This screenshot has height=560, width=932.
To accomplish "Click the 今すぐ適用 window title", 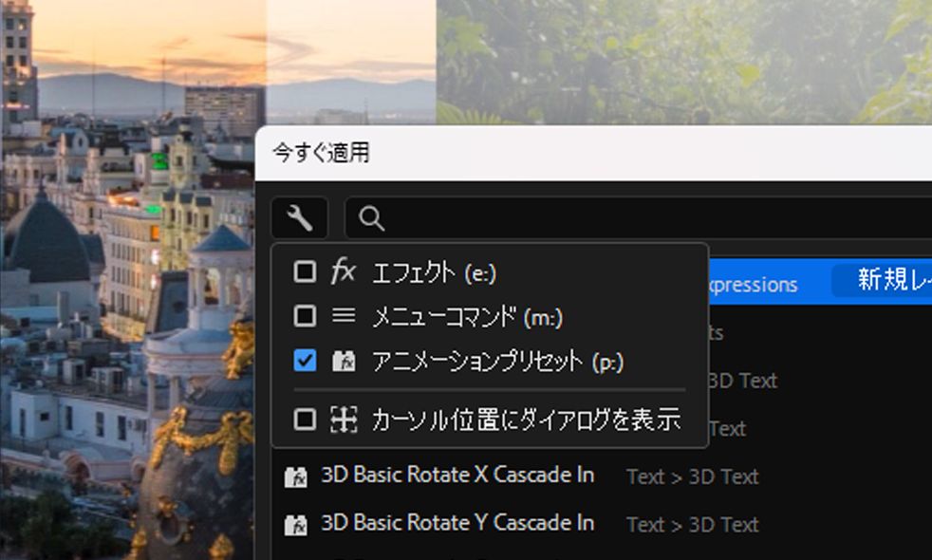I will tap(321, 152).
